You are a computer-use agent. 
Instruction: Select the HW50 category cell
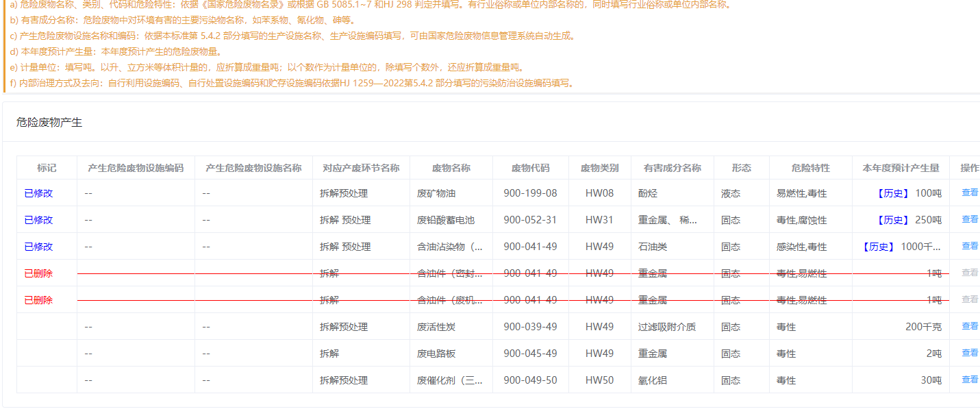599,380
